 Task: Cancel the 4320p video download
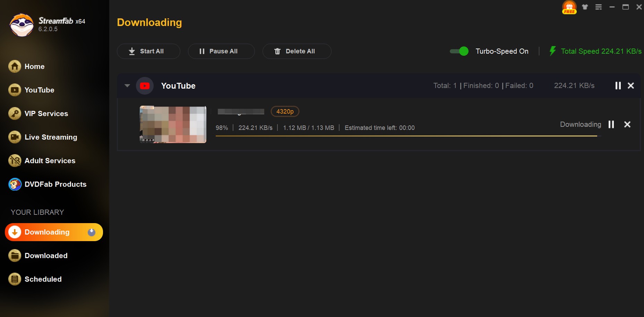[627, 124]
